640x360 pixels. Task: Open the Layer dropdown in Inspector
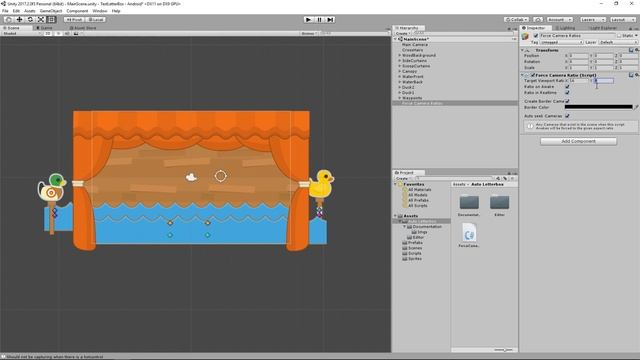[x=618, y=42]
